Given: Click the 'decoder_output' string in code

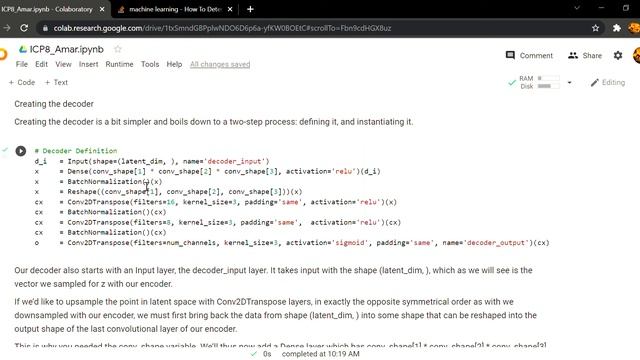Looking at the screenshot, I should click(496, 243).
